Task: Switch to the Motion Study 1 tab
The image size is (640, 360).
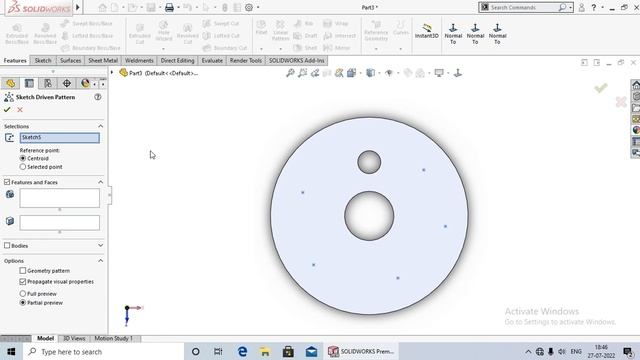Action: point(113,338)
